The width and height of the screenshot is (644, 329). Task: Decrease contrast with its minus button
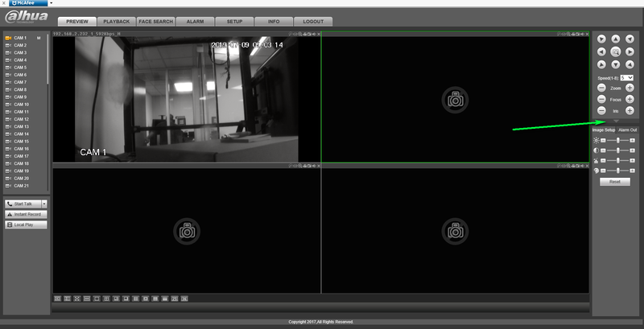point(603,150)
